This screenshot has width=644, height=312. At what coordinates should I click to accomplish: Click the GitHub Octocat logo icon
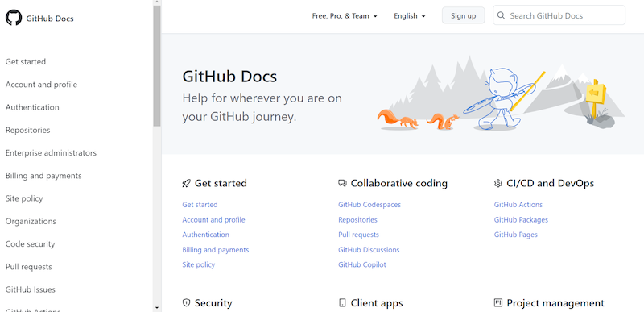coord(14,18)
